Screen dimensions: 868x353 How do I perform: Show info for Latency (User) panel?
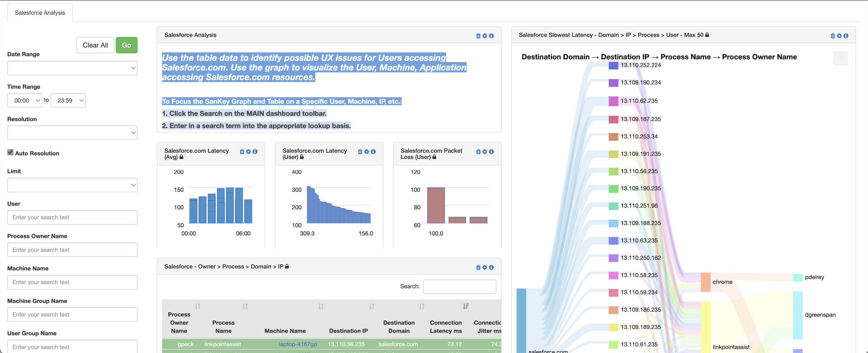point(373,151)
